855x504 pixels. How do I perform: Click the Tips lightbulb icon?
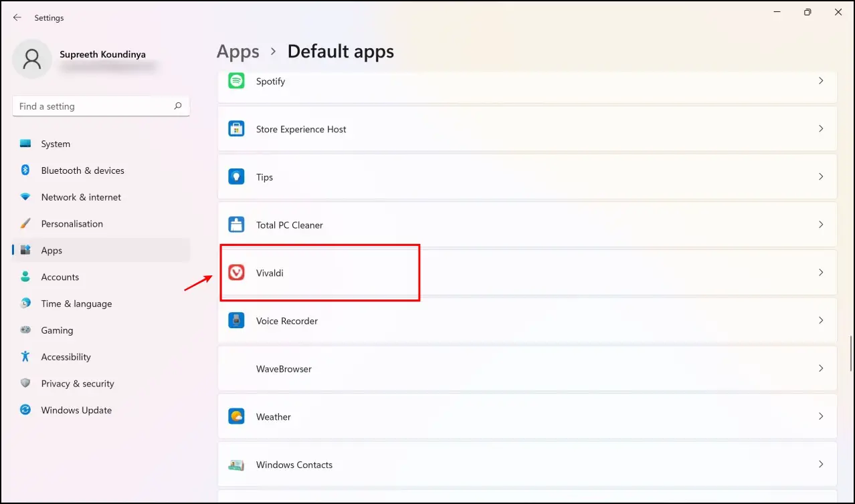coord(236,177)
